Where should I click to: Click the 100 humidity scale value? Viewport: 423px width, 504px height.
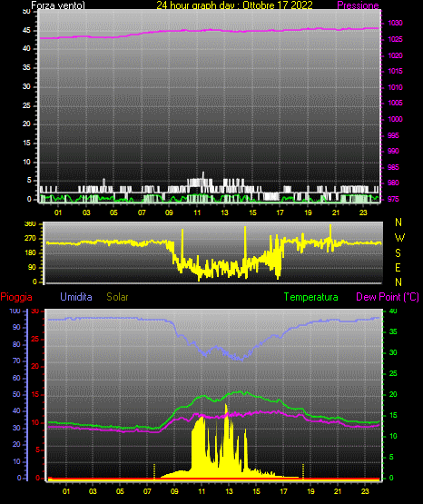(15, 311)
